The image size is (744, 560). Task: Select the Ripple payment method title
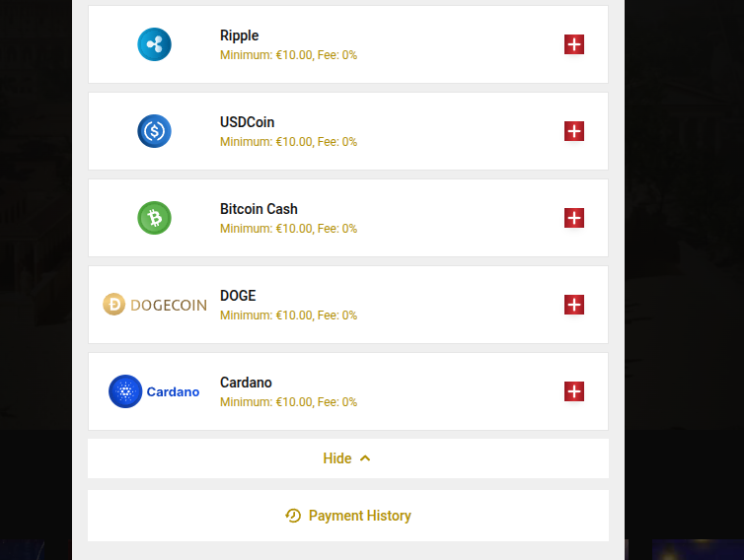pyautogui.click(x=239, y=35)
